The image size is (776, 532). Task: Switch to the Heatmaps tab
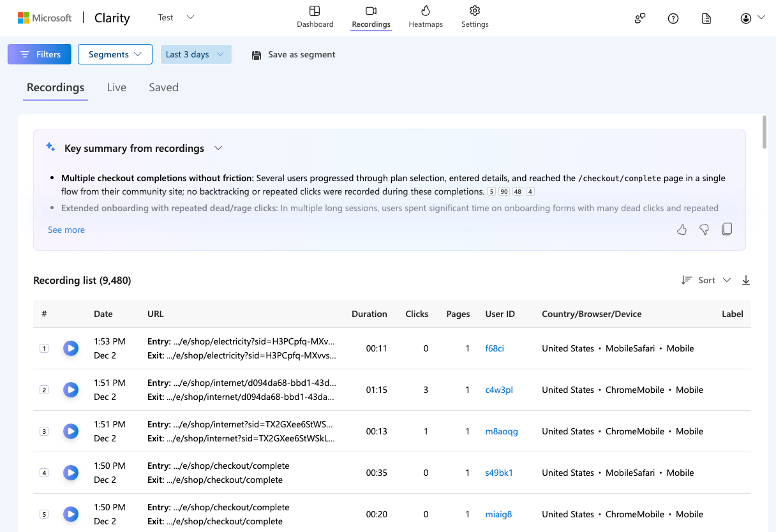click(x=426, y=17)
